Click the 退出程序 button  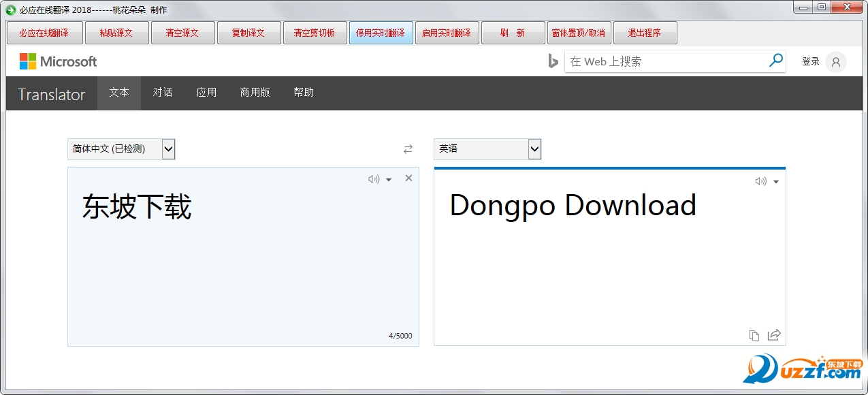645,33
